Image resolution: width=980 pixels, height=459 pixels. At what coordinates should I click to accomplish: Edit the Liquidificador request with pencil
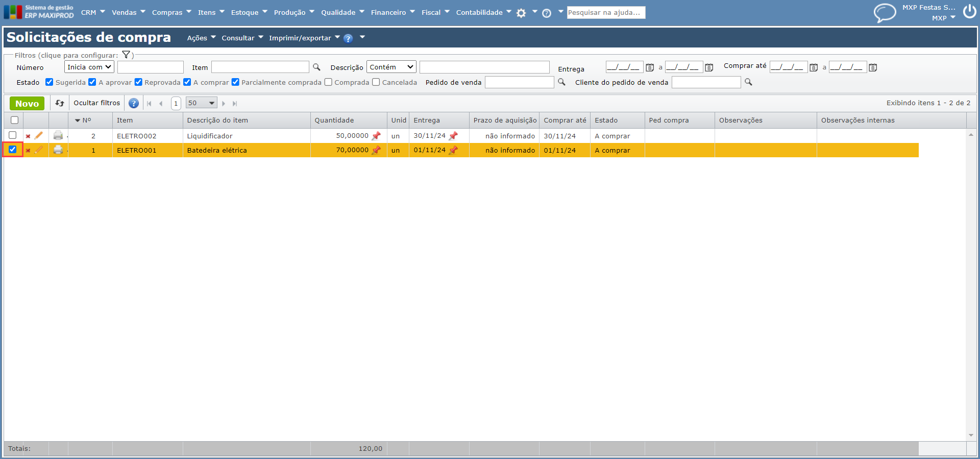39,135
